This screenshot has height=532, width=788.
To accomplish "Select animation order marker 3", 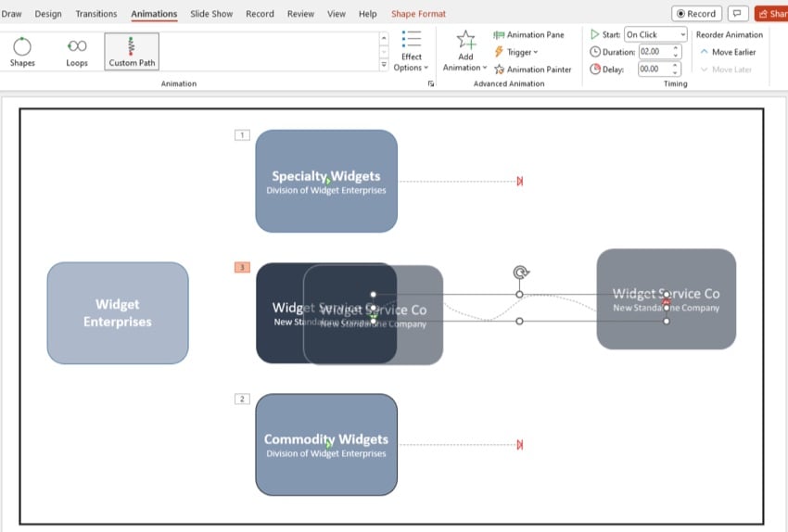I will [242, 268].
